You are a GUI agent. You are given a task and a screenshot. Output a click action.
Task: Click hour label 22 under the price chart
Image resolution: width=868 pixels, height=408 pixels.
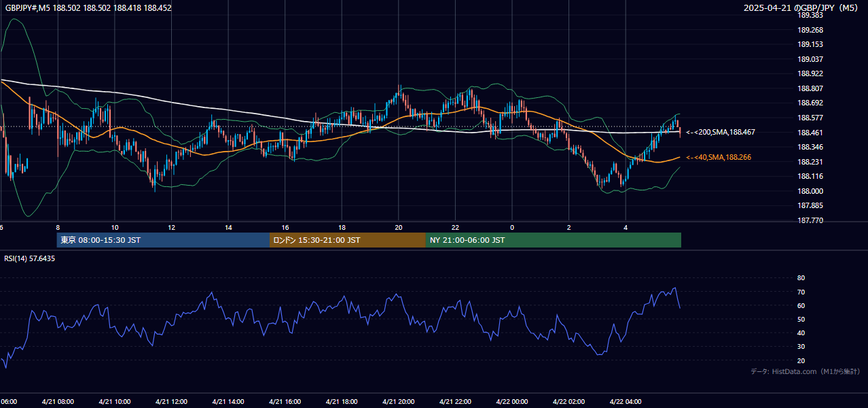click(456, 227)
